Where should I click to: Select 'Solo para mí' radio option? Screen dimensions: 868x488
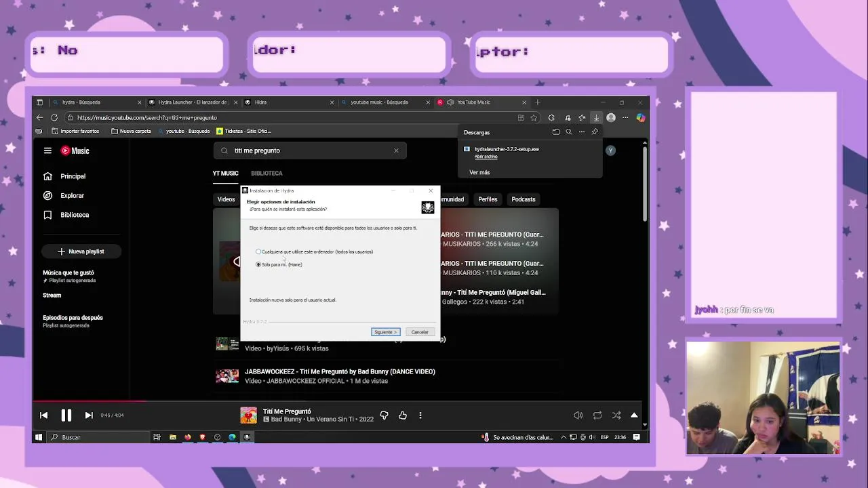(258, 264)
